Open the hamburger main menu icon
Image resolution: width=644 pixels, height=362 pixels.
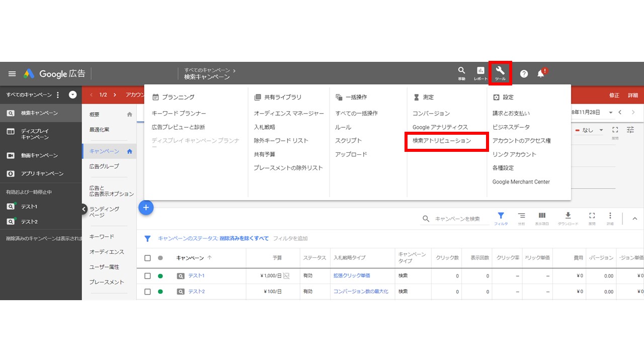coord(12,73)
